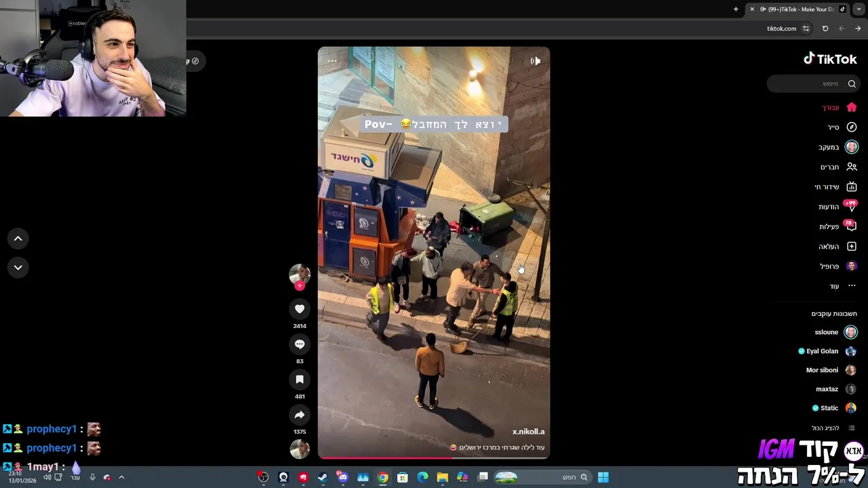Launch Microsoft Edge from the taskbar
Screen dimensions: 868x488
[x=423, y=477]
